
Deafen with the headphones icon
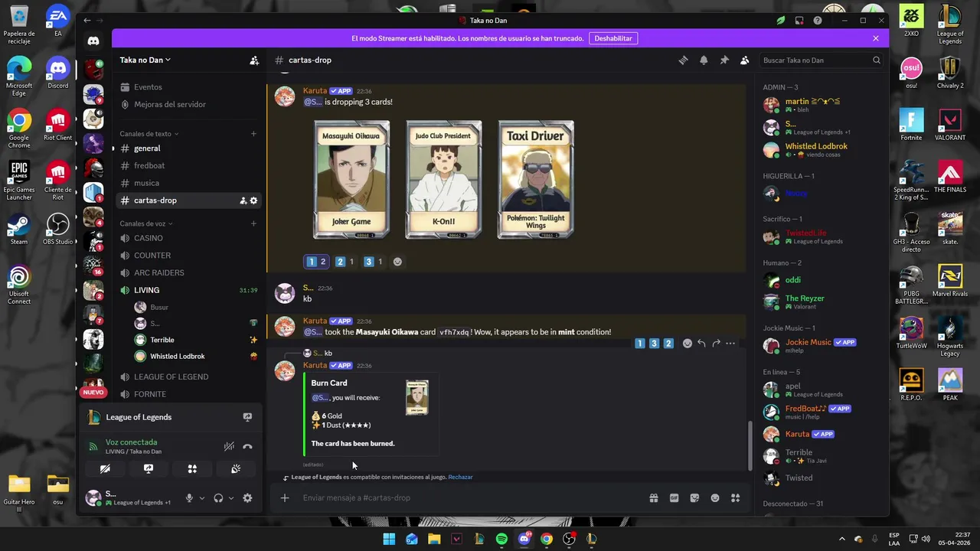coord(218,498)
